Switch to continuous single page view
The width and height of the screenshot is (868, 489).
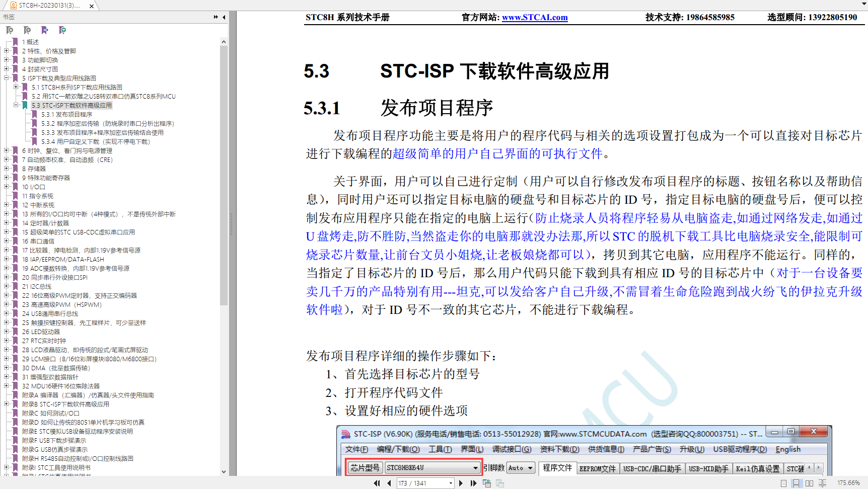pyautogui.click(x=796, y=483)
